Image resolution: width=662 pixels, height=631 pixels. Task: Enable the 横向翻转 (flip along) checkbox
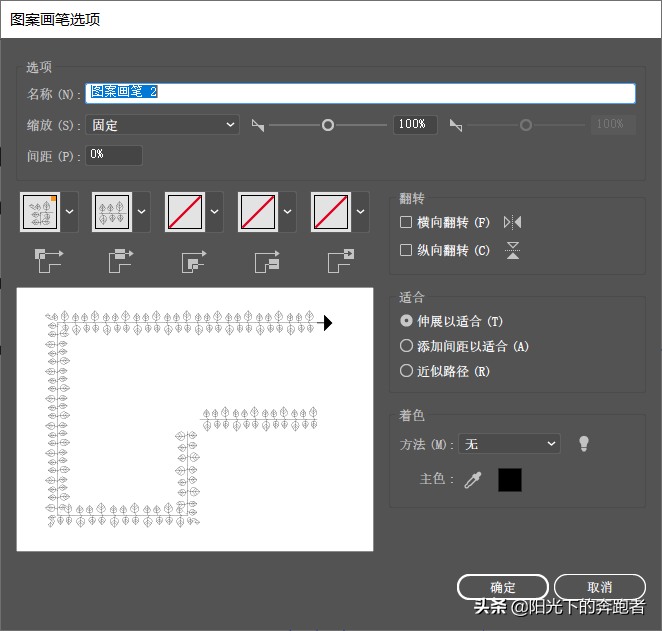406,222
